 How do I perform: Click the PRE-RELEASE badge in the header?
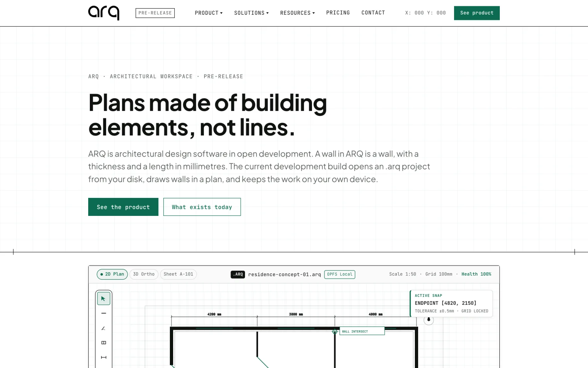click(155, 13)
